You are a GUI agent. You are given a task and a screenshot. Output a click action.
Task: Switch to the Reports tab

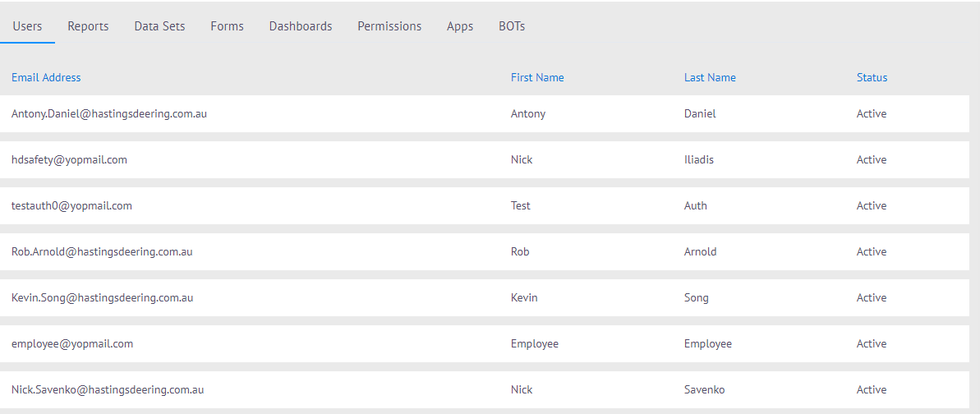click(x=88, y=26)
